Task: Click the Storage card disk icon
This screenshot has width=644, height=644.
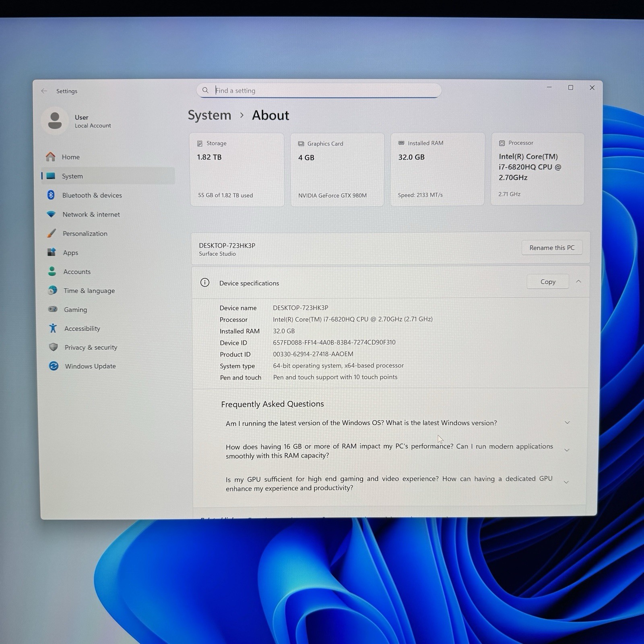Action: coord(200,143)
